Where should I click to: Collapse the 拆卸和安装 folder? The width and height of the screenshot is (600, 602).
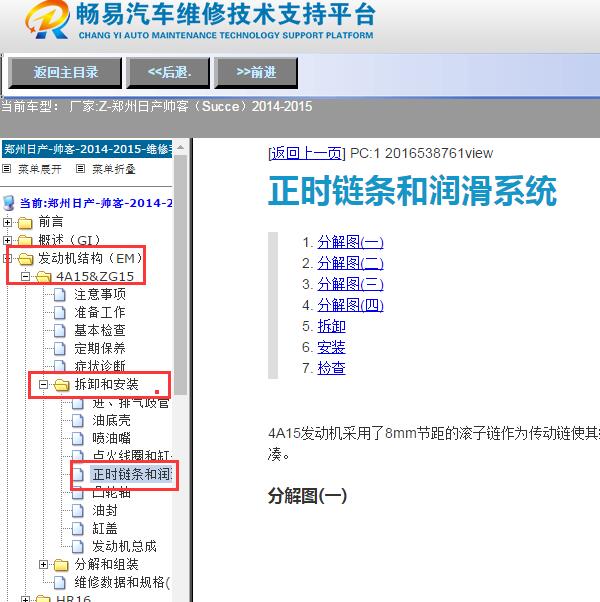tap(43, 384)
